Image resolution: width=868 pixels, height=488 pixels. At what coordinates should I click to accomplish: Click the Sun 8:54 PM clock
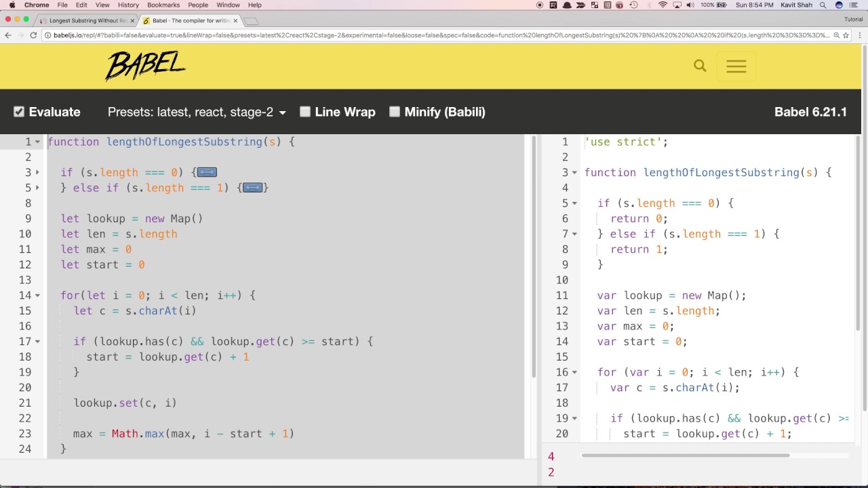coord(754,5)
